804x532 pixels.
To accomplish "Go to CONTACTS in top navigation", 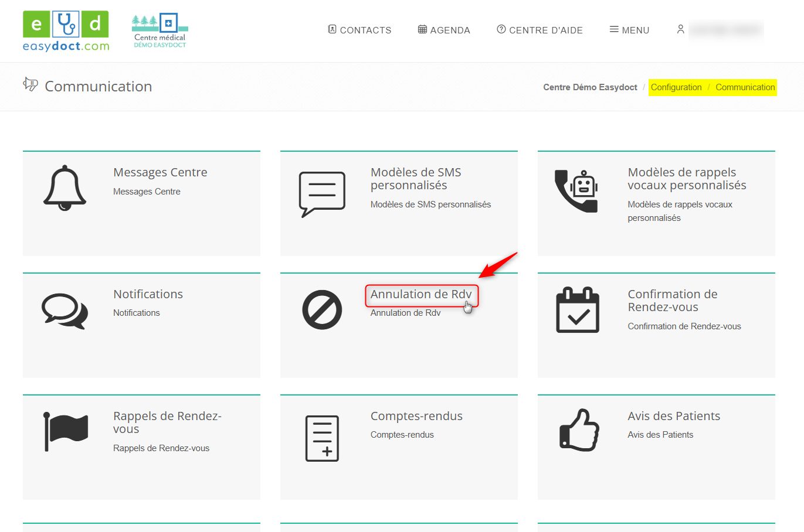I will tap(359, 30).
